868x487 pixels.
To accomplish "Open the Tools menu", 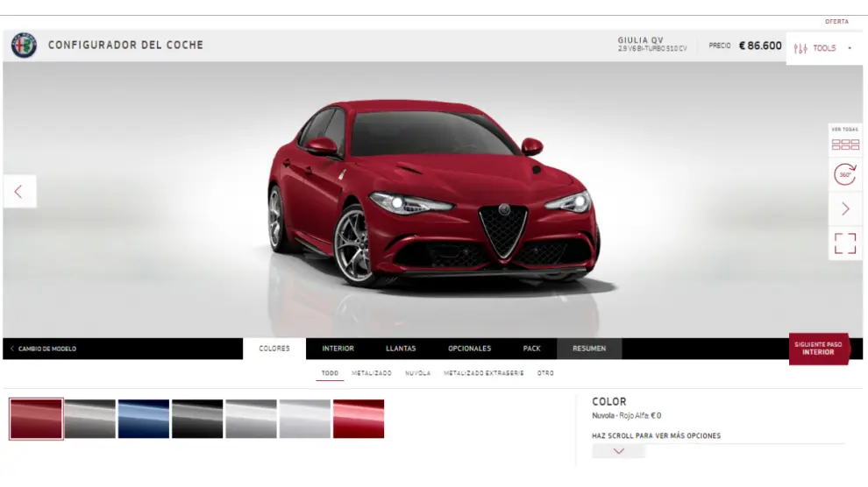I will click(x=823, y=48).
